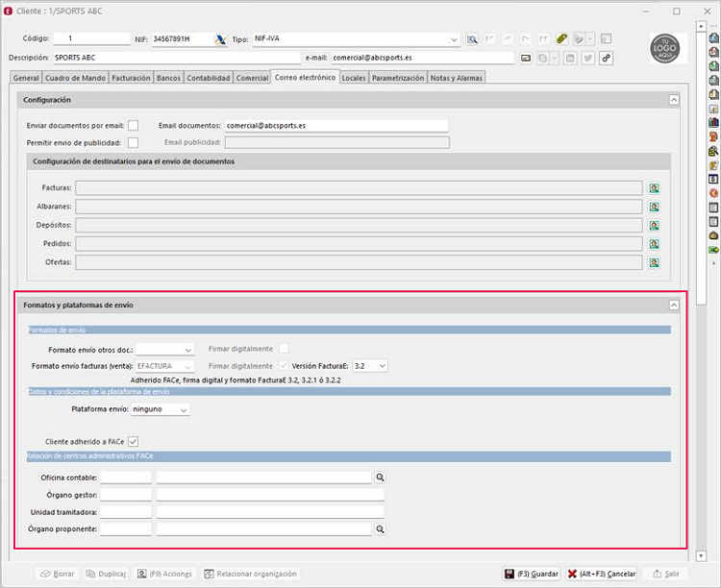The image size is (721, 588).
Task: Open Formato envío otros doc dropdown
Action: [x=187, y=350]
